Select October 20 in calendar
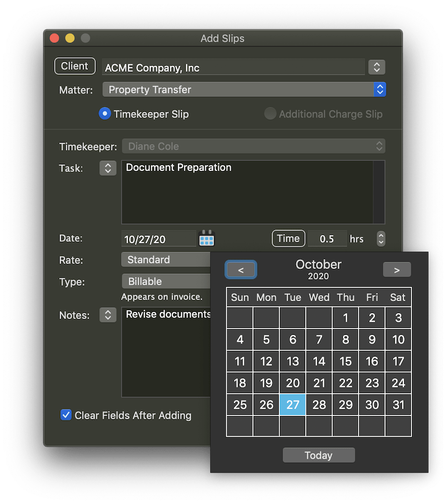 [293, 383]
